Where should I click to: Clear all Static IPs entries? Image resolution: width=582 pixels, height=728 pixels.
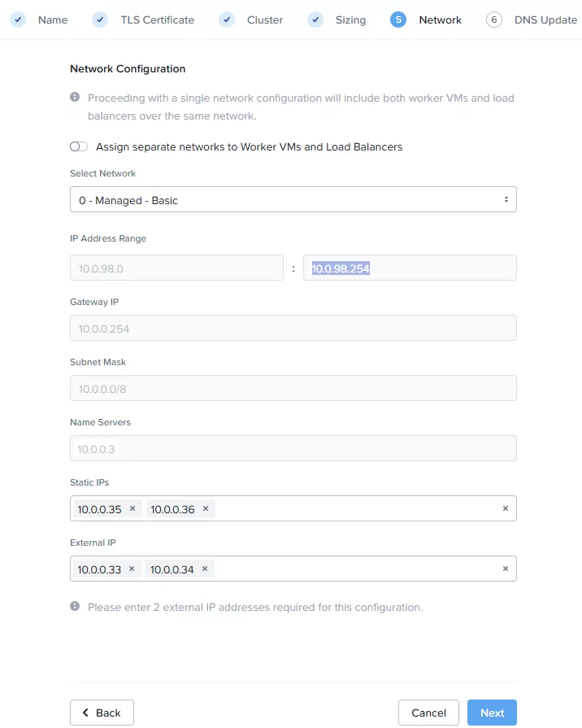pyautogui.click(x=505, y=508)
